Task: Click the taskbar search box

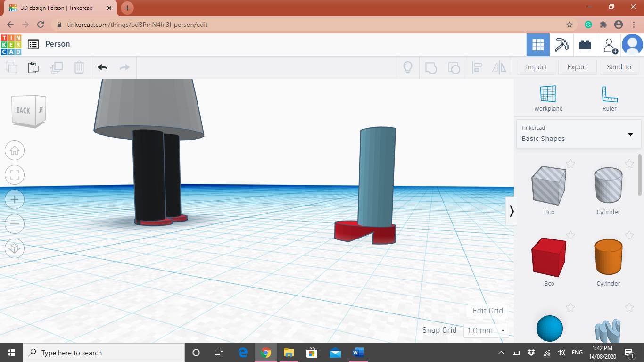Action: [x=104, y=353]
